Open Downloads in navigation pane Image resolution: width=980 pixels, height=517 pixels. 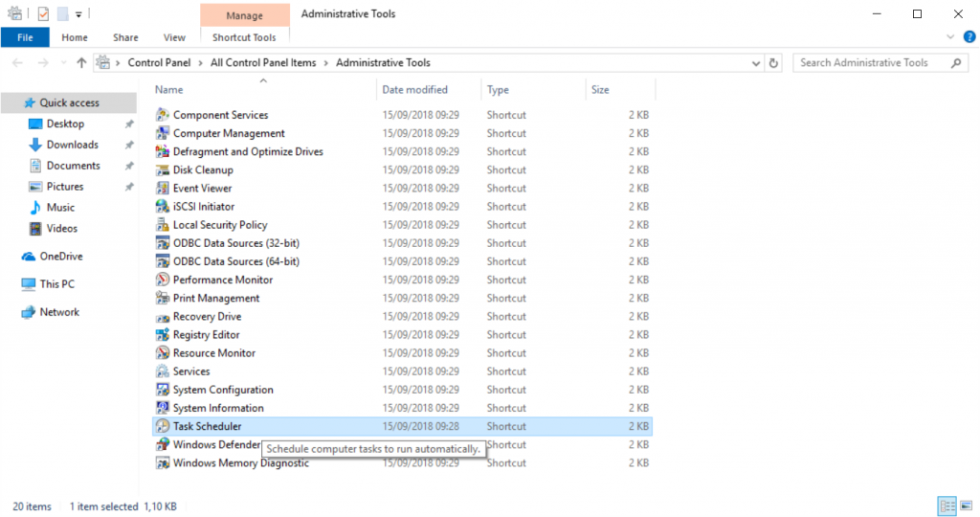[72, 145]
